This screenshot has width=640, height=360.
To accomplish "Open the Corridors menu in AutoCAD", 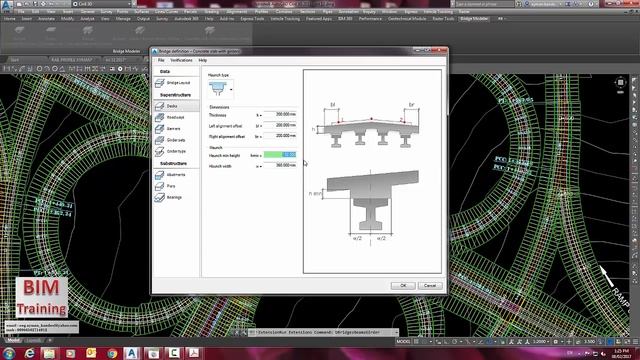I will tap(284, 12).
